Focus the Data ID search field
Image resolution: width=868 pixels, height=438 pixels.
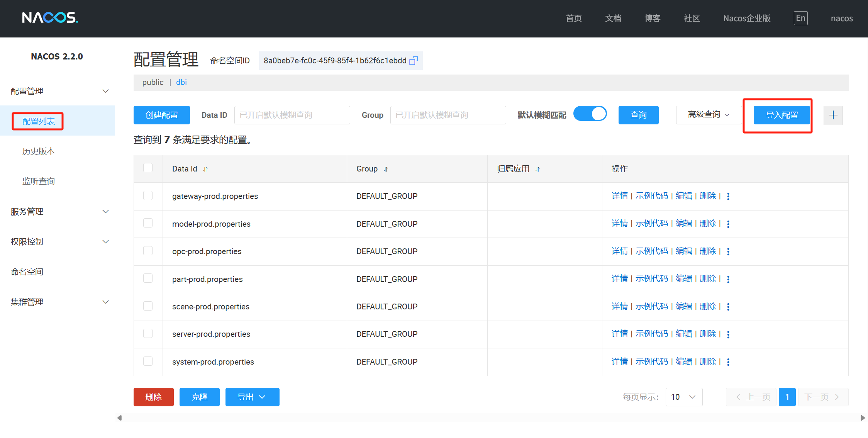click(292, 115)
